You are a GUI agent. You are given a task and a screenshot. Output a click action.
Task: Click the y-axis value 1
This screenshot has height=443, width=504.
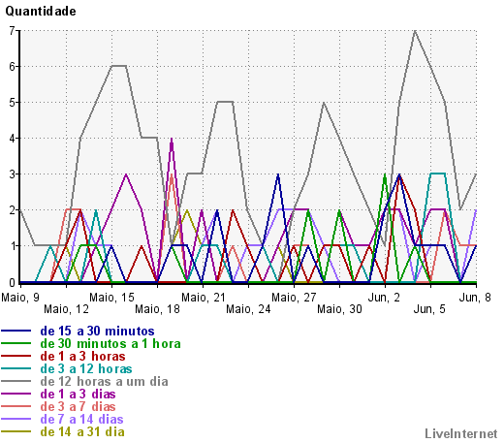(x=13, y=246)
